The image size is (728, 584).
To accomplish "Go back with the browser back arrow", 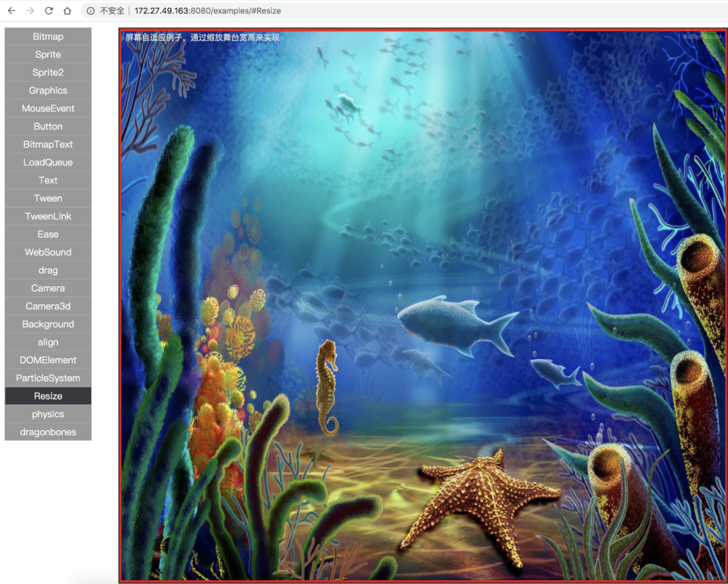I will [11, 11].
